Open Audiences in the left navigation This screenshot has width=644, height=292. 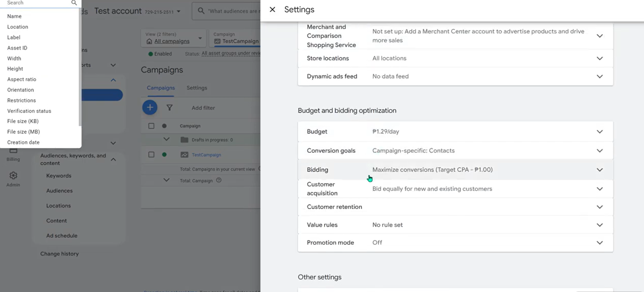pos(59,191)
